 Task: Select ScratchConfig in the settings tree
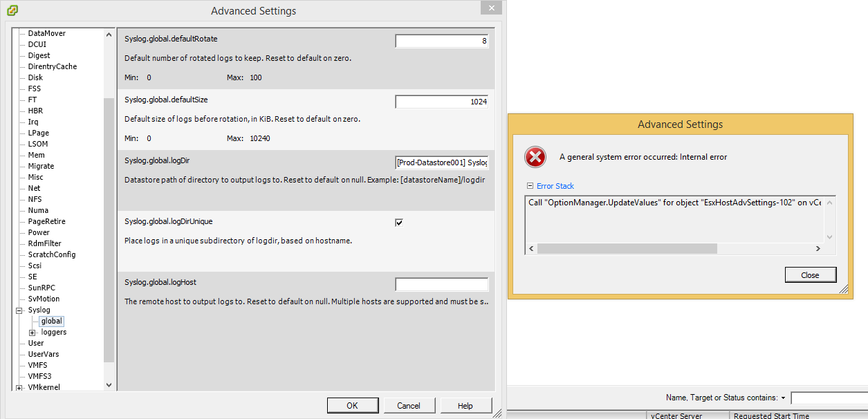coord(51,254)
